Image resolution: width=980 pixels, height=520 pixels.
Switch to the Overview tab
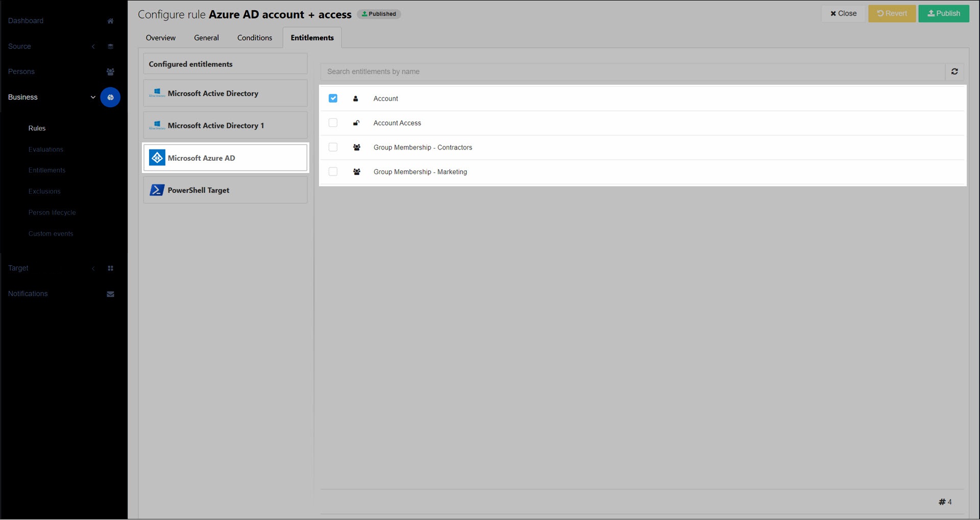tap(160, 38)
